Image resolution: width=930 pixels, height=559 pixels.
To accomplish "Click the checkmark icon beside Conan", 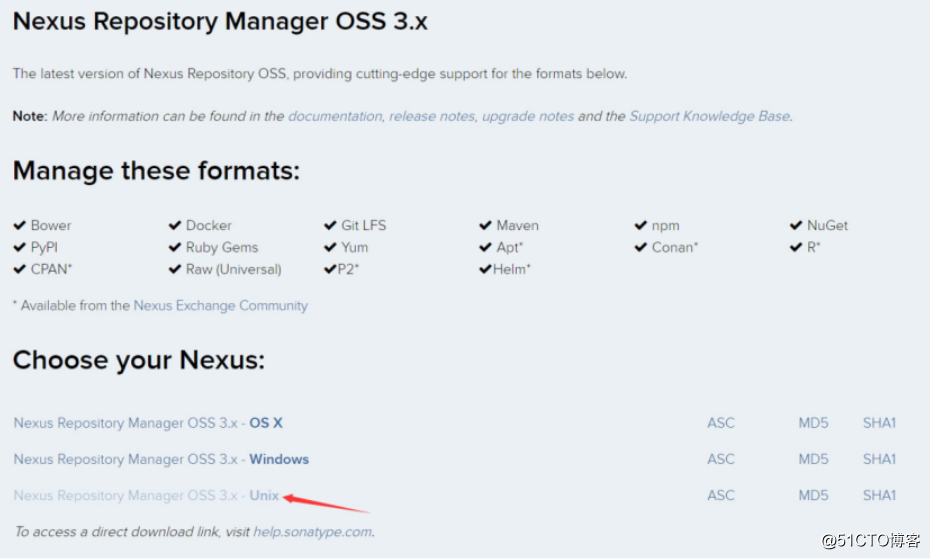I will click(641, 247).
